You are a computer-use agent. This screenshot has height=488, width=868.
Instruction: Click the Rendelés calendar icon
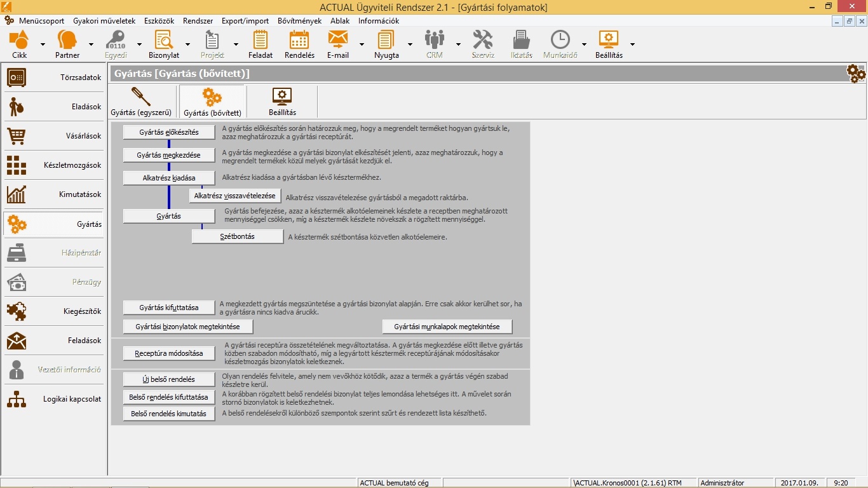tap(299, 44)
